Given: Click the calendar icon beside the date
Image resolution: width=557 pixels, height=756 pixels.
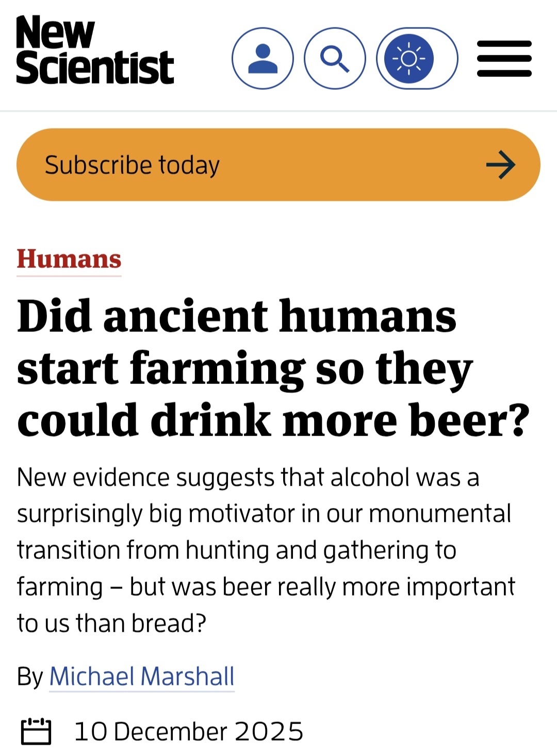Looking at the screenshot, I should tap(36, 731).
